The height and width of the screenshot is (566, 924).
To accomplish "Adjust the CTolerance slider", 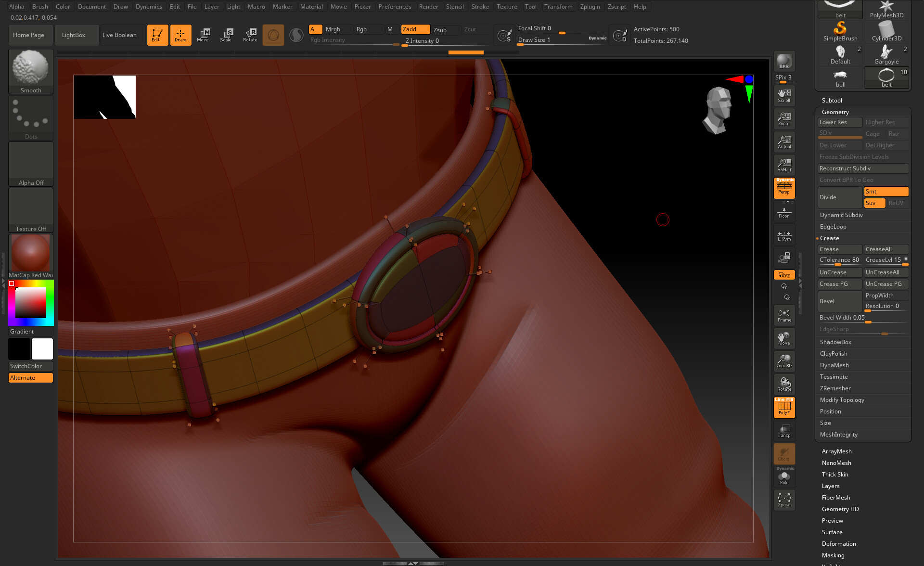I will pos(839,260).
